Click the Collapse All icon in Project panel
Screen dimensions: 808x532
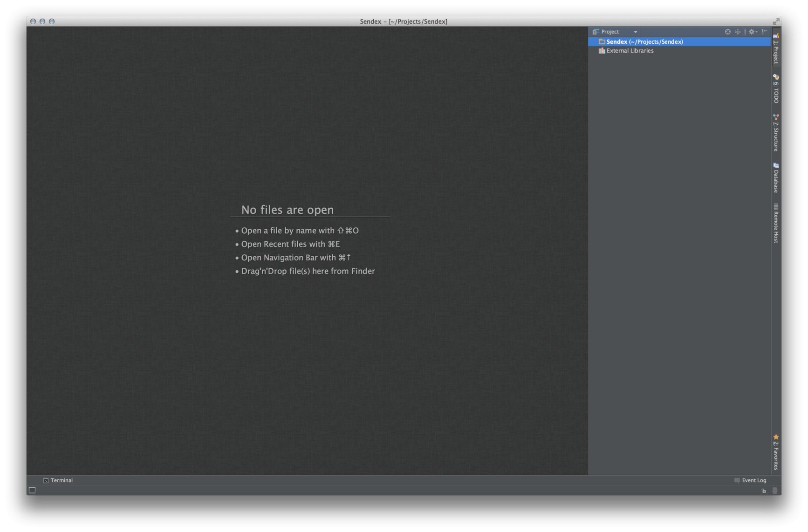(x=738, y=32)
